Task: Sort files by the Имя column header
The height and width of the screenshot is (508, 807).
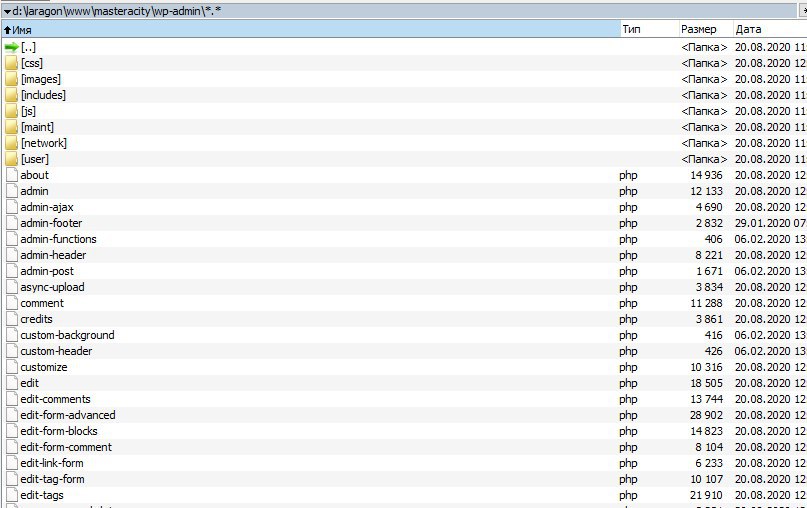Action: pyautogui.click(x=311, y=29)
